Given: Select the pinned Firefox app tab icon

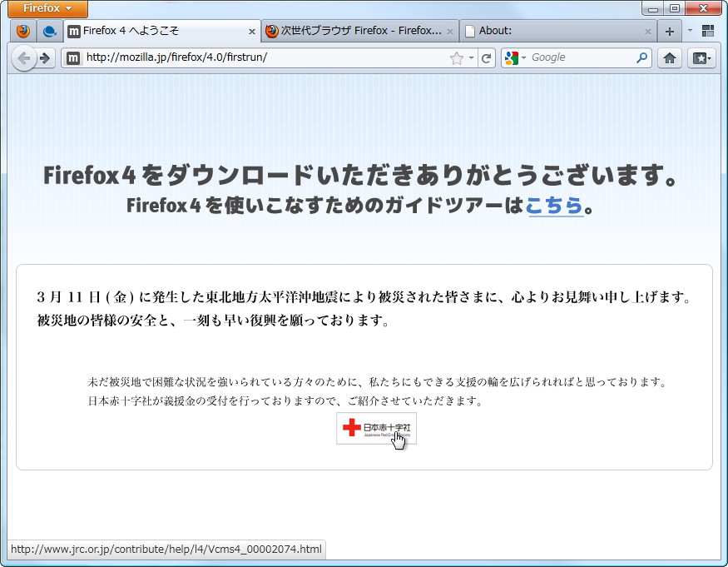Looking at the screenshot, I should click(x=23, y=30).
